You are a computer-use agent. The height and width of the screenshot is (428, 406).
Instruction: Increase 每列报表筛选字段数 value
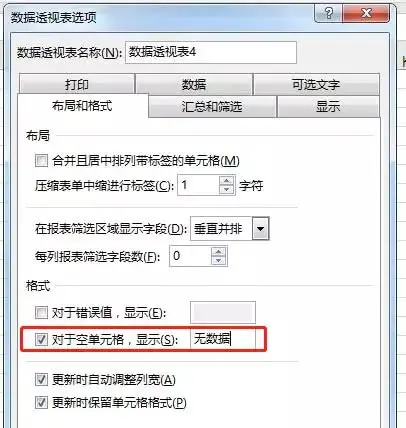(218, 252)
